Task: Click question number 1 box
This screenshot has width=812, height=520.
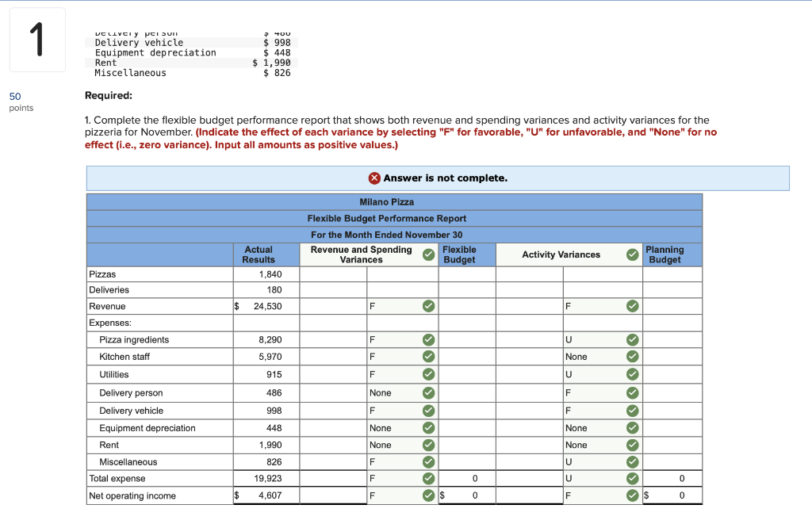Action: tap(37, 40)
